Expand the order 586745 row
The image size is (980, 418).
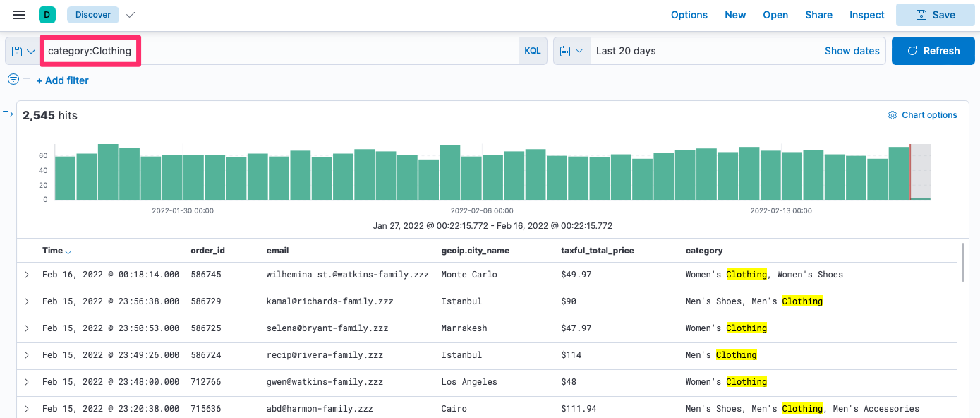point(27,275)
